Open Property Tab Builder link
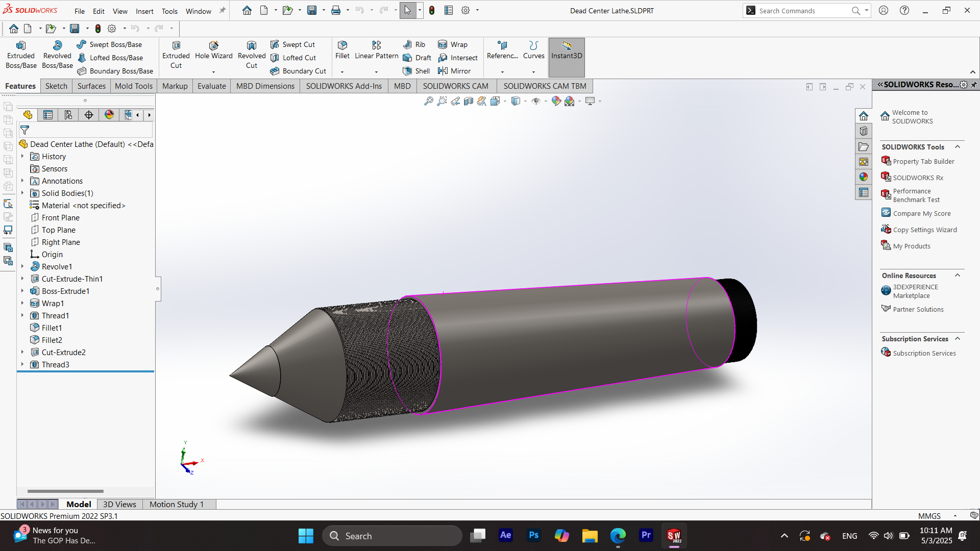Viewport: 980px width, 551px height. (x=923, y=162)
